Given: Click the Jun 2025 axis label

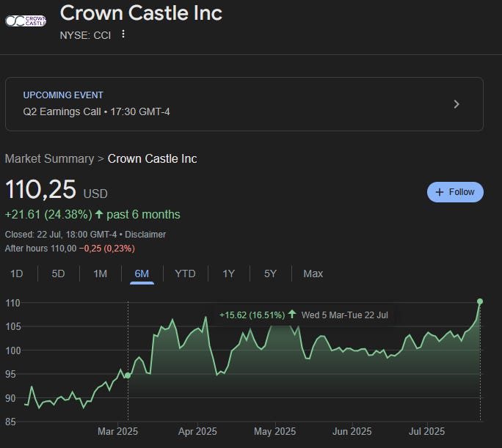Looking at the screenshot, I should coord(352,431).
